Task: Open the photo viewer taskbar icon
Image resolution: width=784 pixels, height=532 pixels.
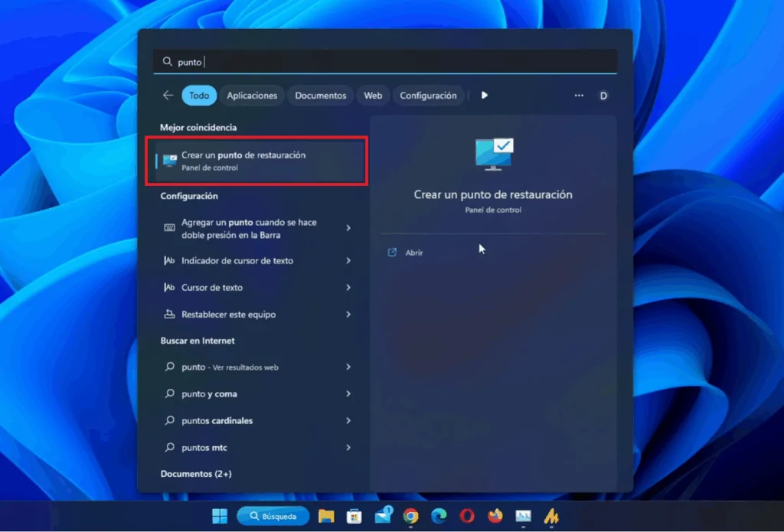Action: 523,516
